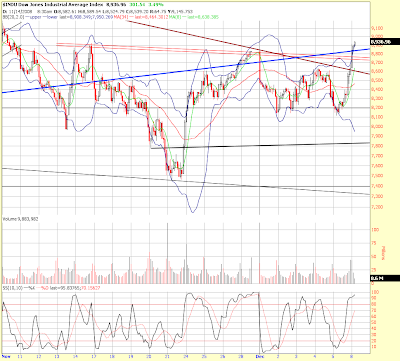This screenshot has width=400, height=361.
Task: Click the date label 19 on time axis
Action: coord(131,356)
